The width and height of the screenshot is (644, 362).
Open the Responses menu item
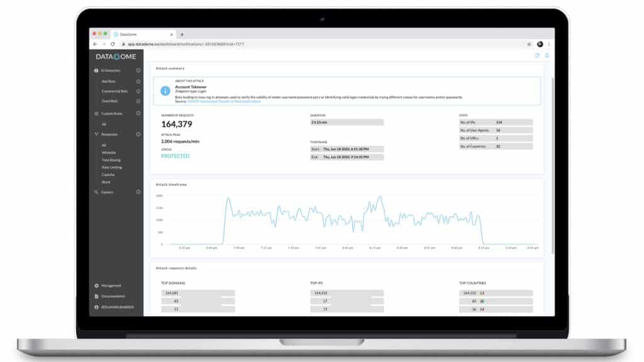click(109, 134)
